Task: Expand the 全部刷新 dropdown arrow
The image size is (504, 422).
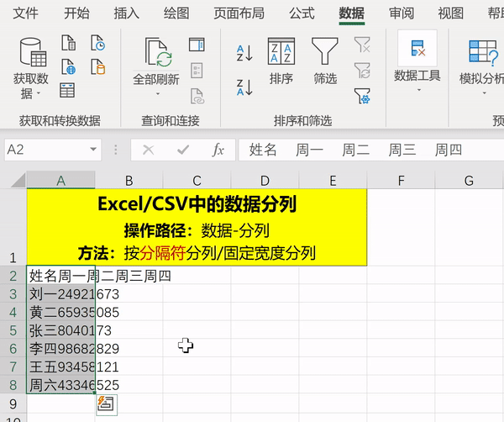Action: (158, 94)
